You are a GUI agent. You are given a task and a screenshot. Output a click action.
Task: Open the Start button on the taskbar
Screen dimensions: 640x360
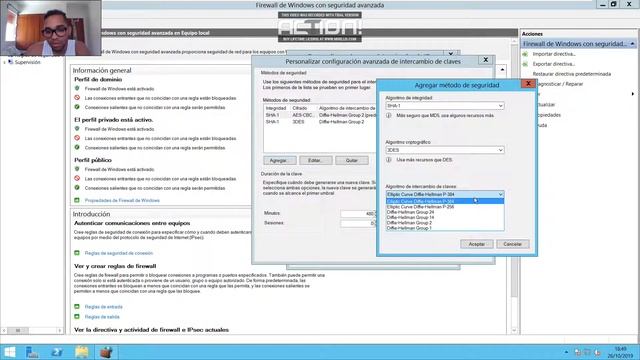click(10, 352)
